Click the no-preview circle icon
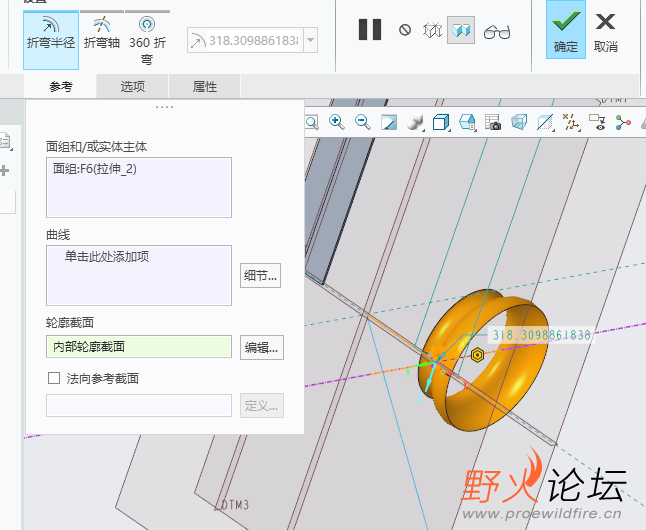Viewport: 646px width, 530px height. pyautogui.click(x=405, y=30)
